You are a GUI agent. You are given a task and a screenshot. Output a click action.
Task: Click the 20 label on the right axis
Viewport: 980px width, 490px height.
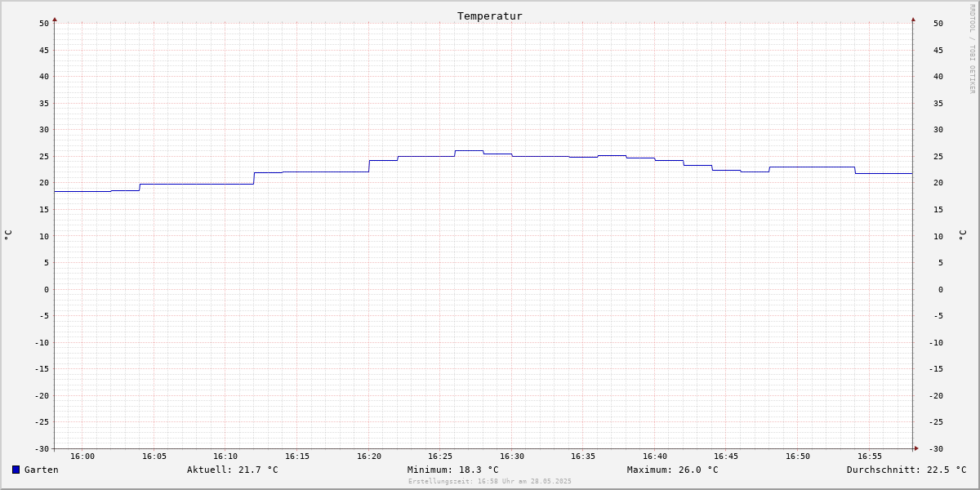click(x=938, y=183)
